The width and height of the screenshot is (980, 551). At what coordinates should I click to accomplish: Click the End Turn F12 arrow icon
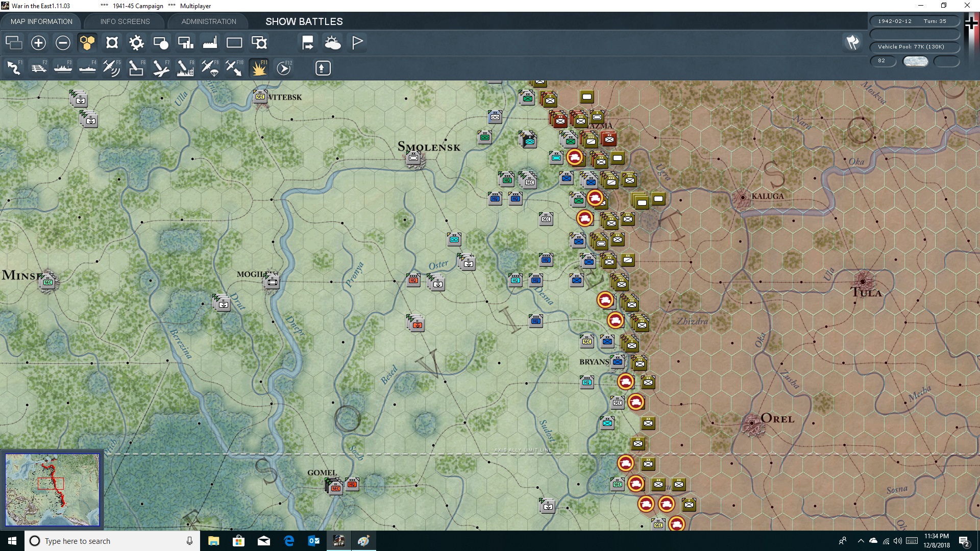[284, 68]
